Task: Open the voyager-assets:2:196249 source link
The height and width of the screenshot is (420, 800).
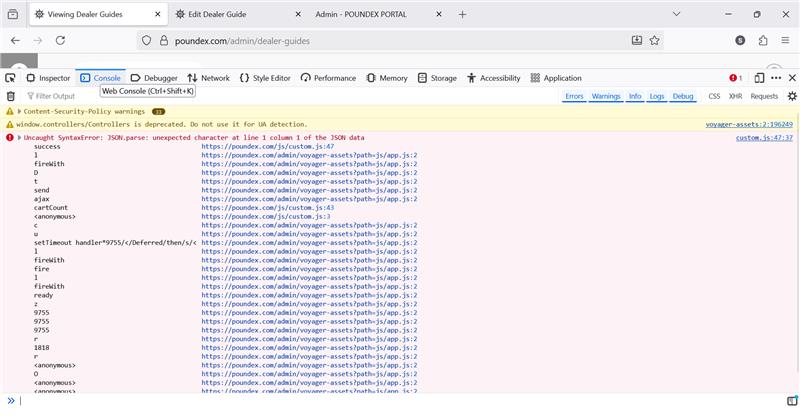Action: (x=749, y=124)
